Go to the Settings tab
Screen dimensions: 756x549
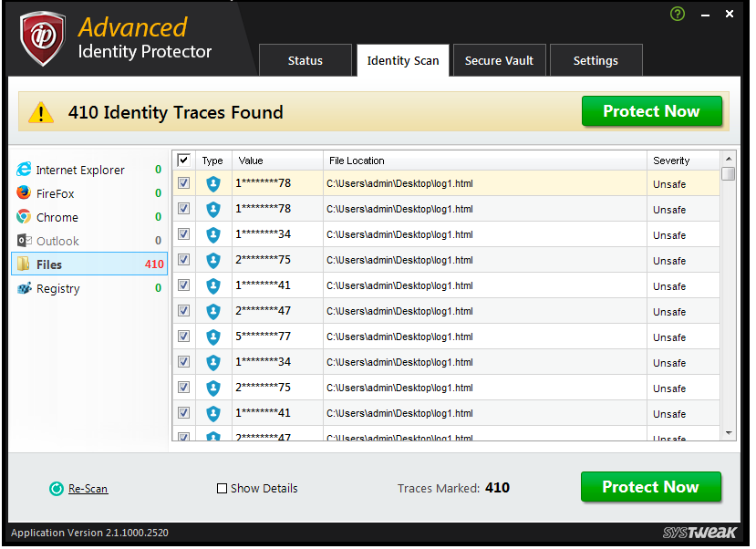coord(595,61)
